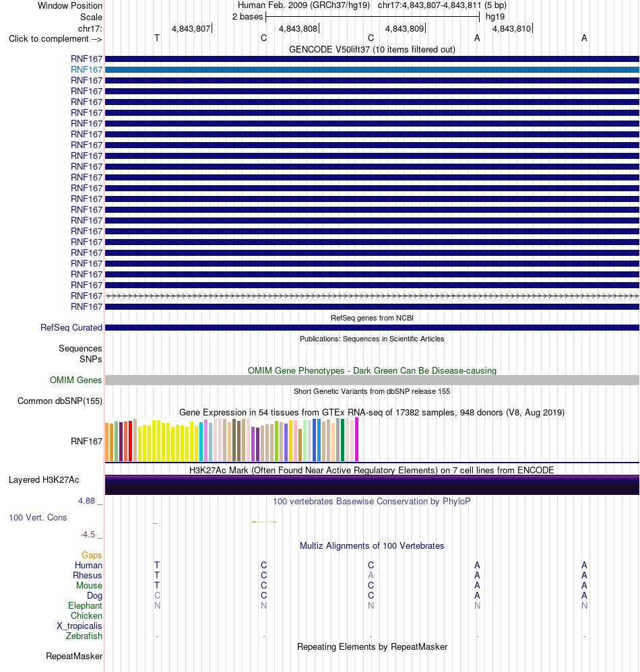This screenshot has height=672, width=640.
Task: Click the 'Human' species label
Action: pos(88,566)
